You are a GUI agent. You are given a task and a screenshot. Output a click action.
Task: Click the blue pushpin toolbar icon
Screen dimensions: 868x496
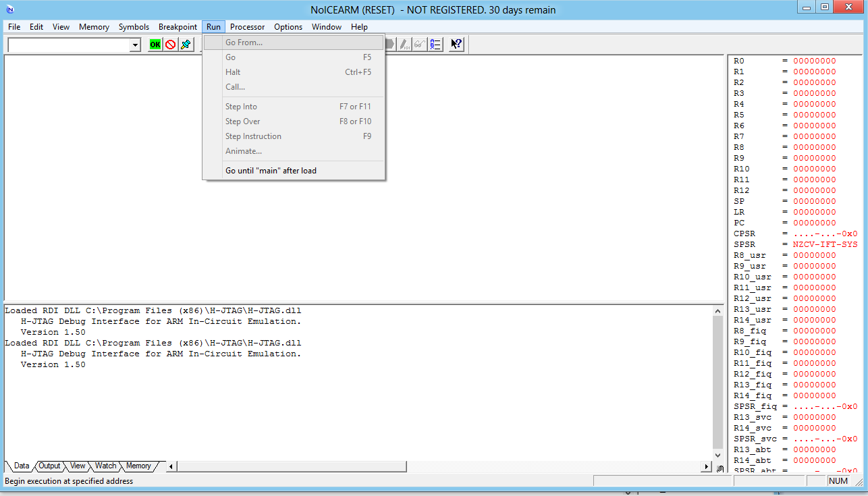click(x=186, y=45)
